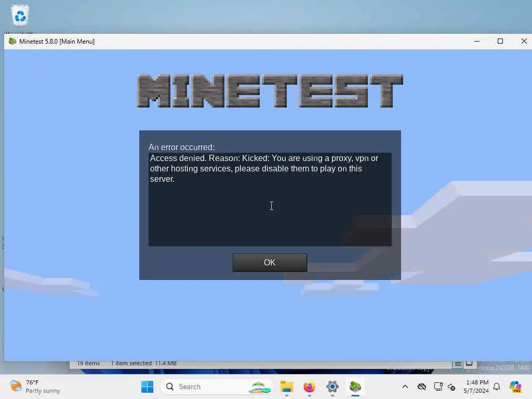Viewport: 532px width, 399px height.
Task: Open the weather widget showing 76°F
Action: coord(35,387)
